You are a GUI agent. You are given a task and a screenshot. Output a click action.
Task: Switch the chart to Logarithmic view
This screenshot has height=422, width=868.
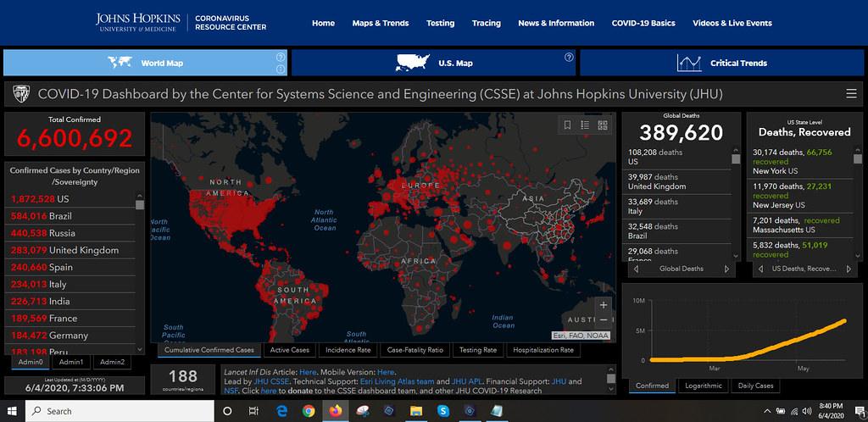(x=704, y=386)
